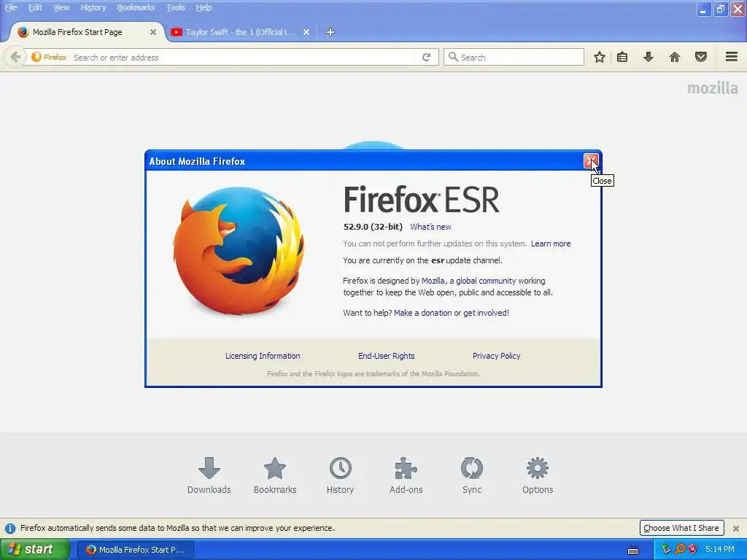Viewport: 747px width, 560px height.
Task: Open a new tab with plus button
Action: pos(330,32)
